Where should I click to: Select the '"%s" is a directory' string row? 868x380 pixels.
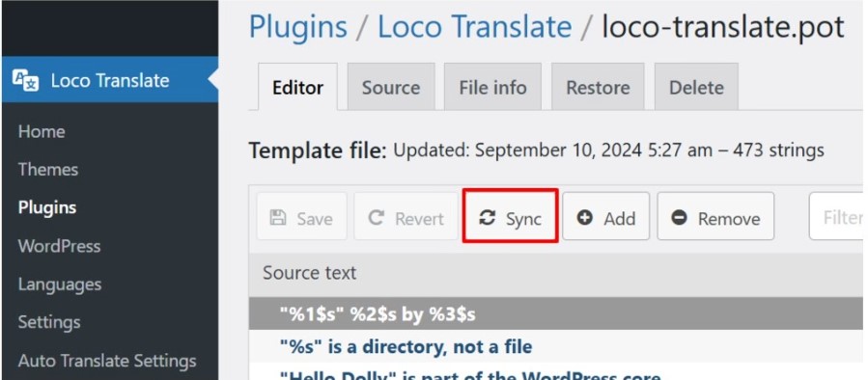[558, 347]
